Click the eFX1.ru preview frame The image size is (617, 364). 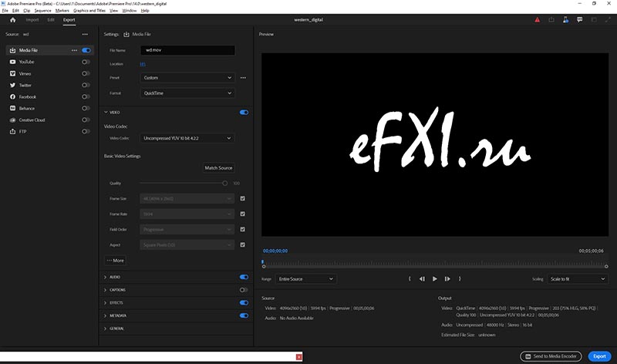435,144
